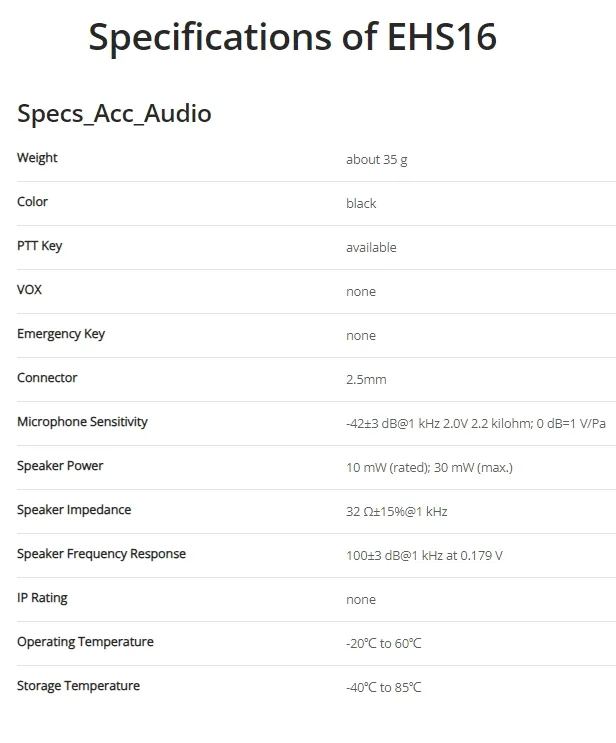The height and width of the screenshot is (743, 616).
Task: Select the 'available' PTT Key value
Action: tap(371, 248)
